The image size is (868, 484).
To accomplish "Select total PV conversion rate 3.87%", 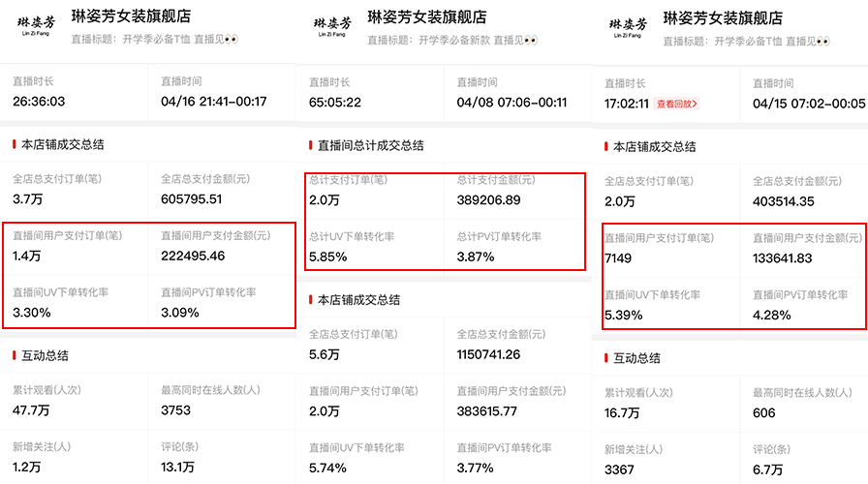I will point(476,257).
